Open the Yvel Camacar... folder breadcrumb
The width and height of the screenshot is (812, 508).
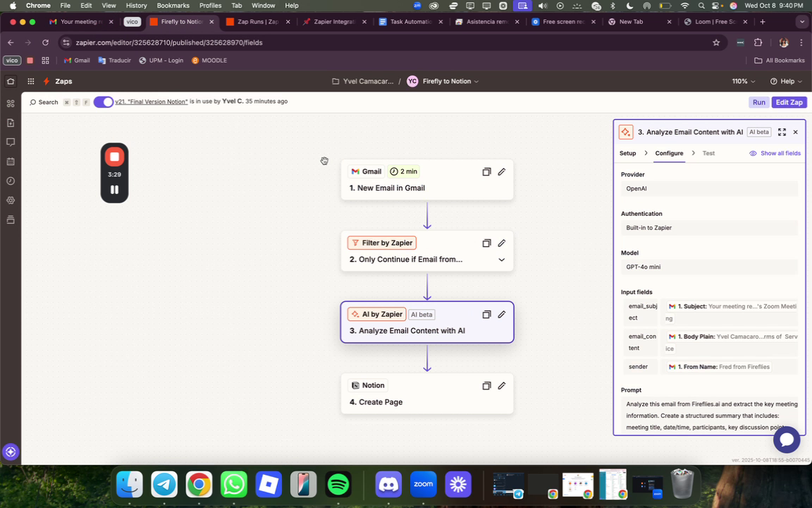(362, 81)
